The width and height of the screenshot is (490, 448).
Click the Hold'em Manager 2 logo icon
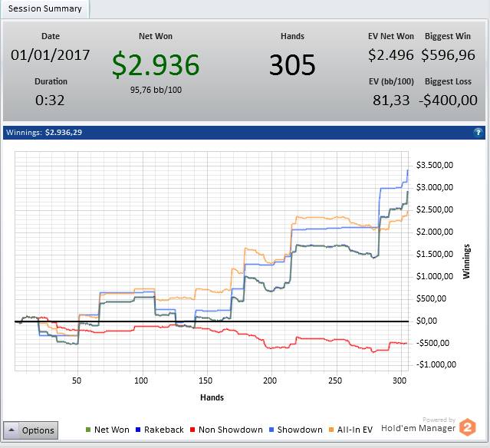468,427
